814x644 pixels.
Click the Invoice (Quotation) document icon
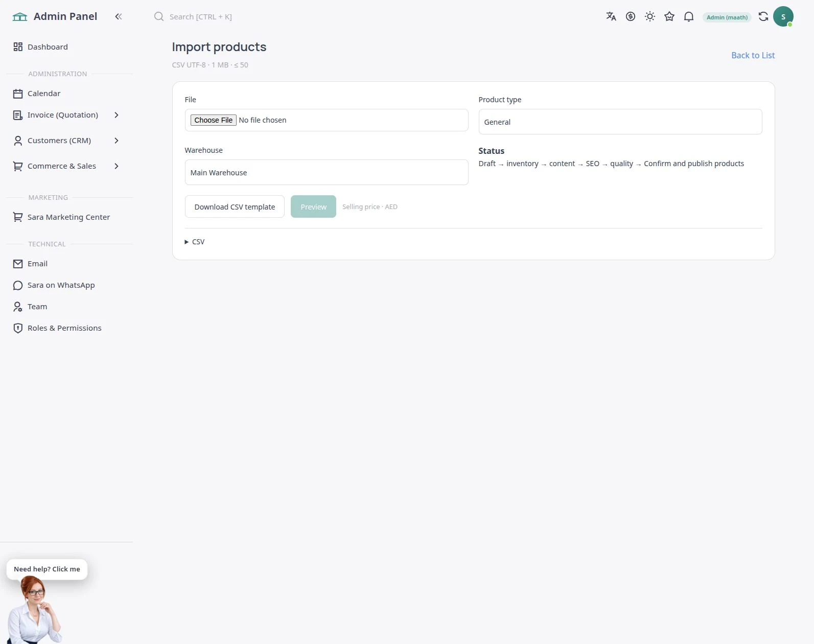click(18, 115)
